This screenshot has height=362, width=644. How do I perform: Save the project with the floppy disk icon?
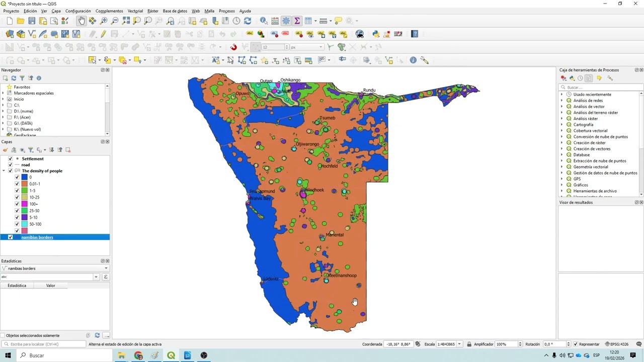32,21
